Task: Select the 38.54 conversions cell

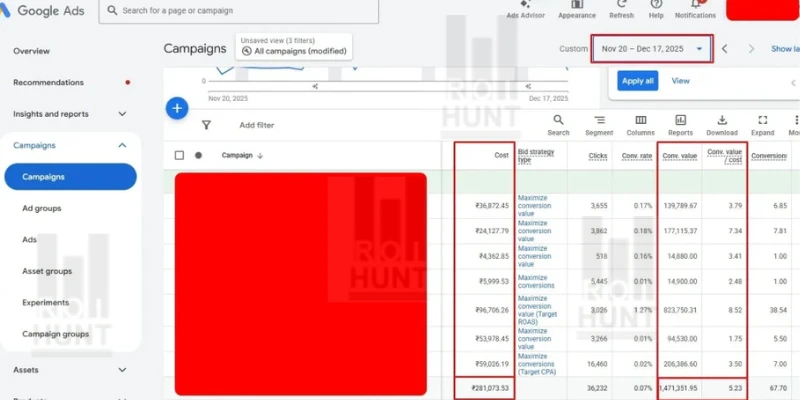Action: click(777, 310)
